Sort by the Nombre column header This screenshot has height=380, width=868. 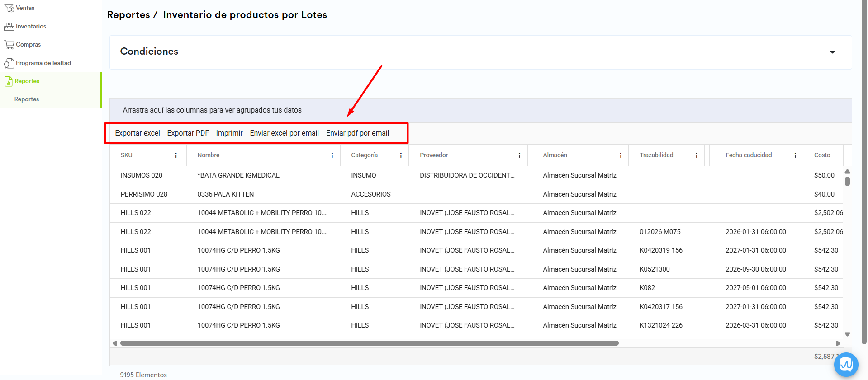[x=208, y=155]
